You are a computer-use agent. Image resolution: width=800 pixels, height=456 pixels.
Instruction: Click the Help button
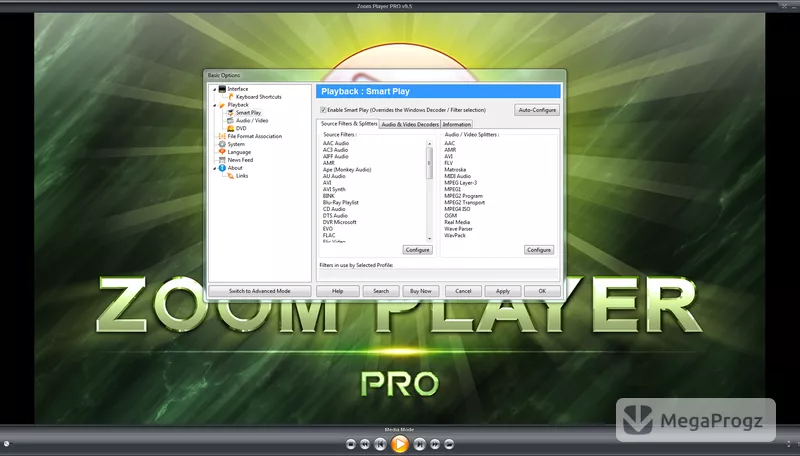[338, 291]
